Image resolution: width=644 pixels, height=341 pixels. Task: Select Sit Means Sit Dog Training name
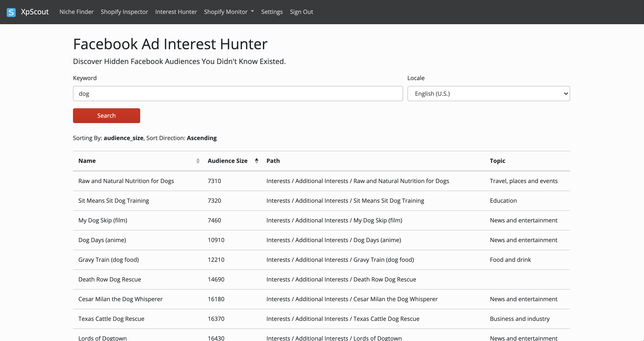[x=114, y=201]
